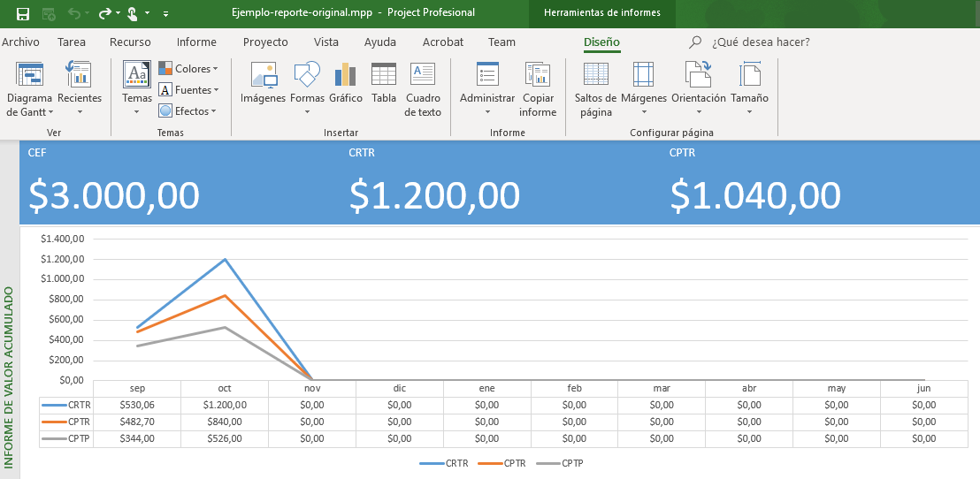Click Saltos de página icon
Image resolution: width=980 pixels, height=479 pixels.
coord(595,74)
